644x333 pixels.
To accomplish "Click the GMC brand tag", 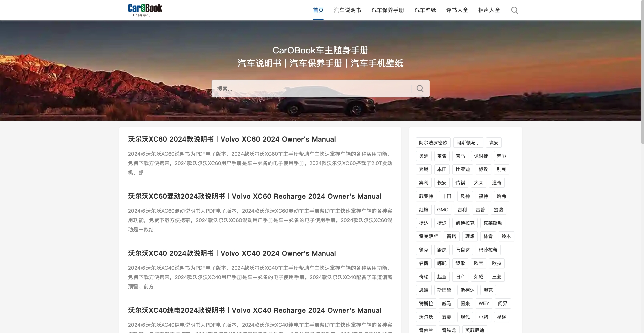I will click(442, 210).
